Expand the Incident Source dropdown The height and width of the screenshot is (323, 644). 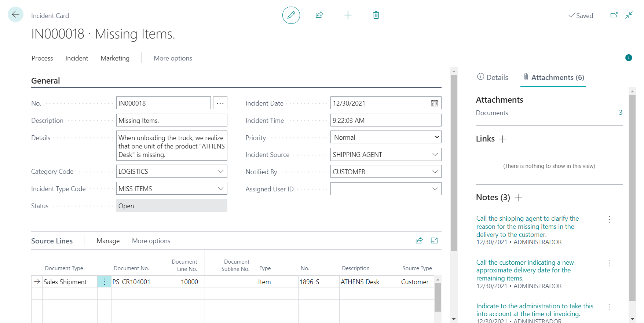point(435,155)
